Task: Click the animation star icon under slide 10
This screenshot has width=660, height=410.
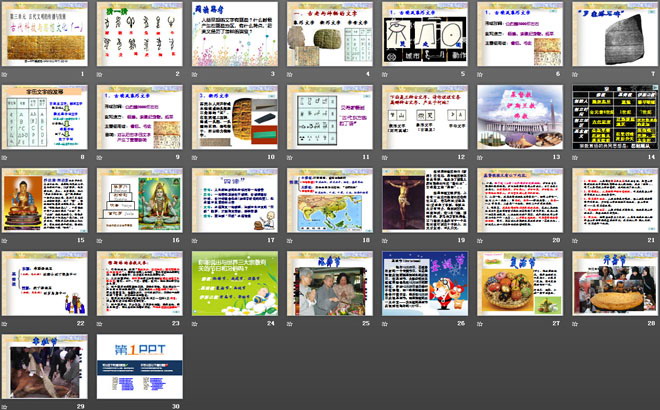Action: (x=195, y=158)
